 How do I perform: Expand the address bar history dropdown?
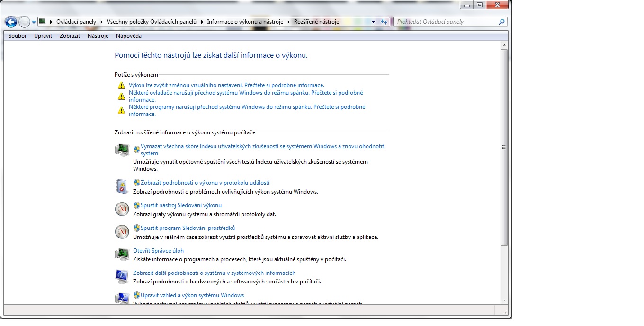pos(373,22)
